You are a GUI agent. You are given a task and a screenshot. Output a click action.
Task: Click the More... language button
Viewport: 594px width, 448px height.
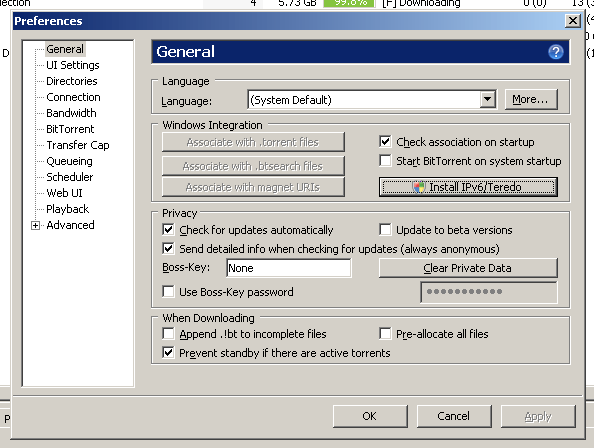pos(531,99)
